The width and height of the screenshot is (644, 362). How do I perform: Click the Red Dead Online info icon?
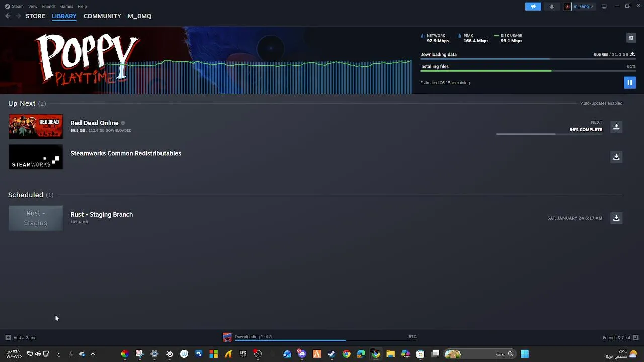123,123
